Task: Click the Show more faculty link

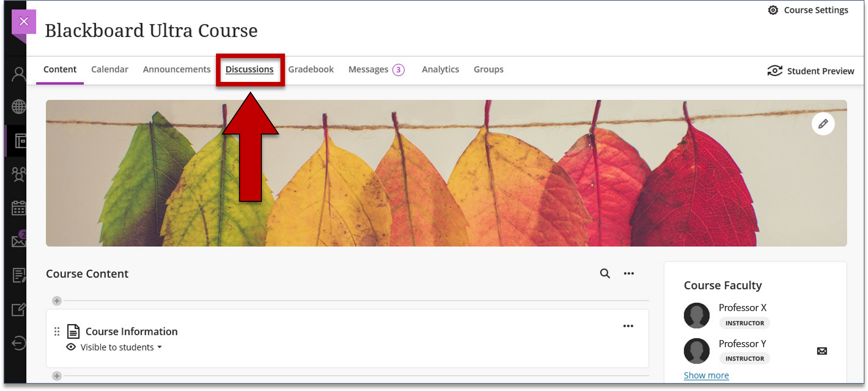Action: (706, 375)
